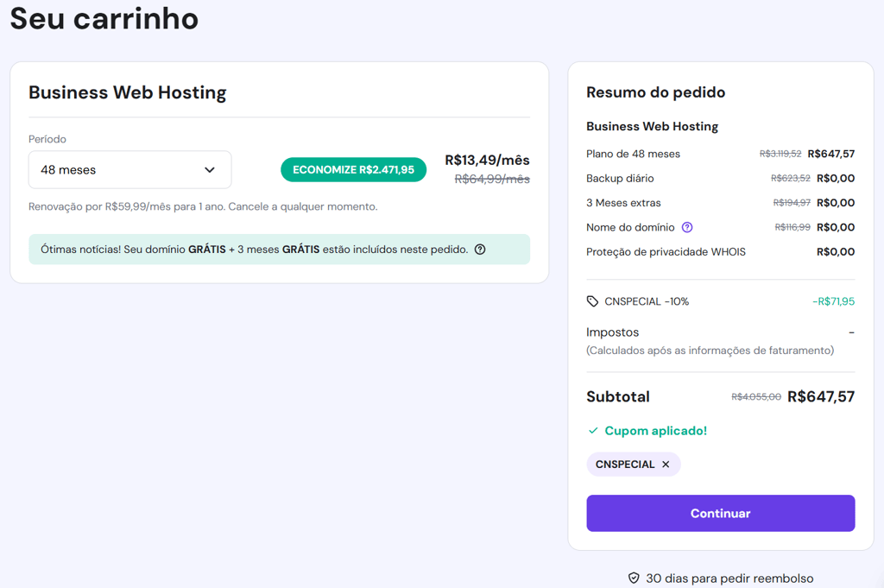
Task: Click the crossed-out R$3.119,52 plan price
Action: (x=780, y=154)
